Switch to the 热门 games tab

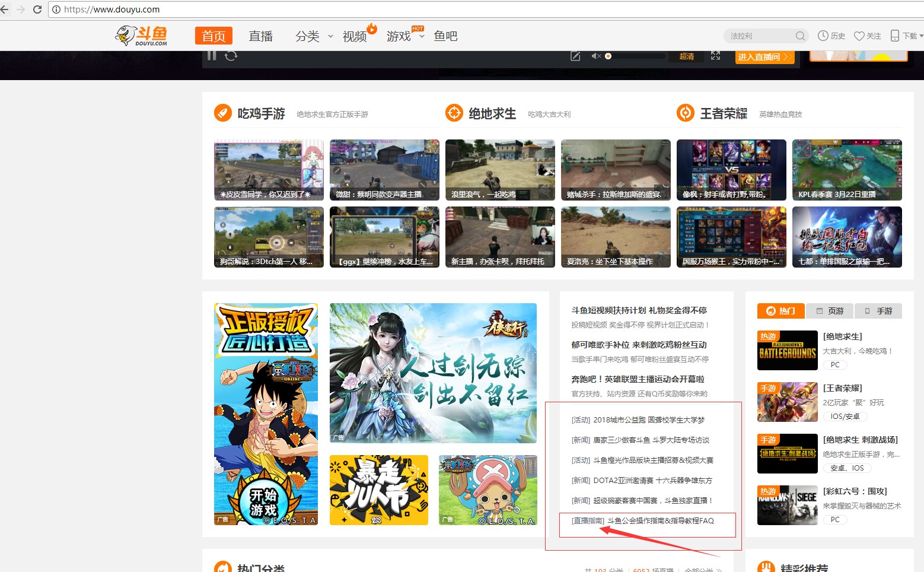(x=781, y=311)
